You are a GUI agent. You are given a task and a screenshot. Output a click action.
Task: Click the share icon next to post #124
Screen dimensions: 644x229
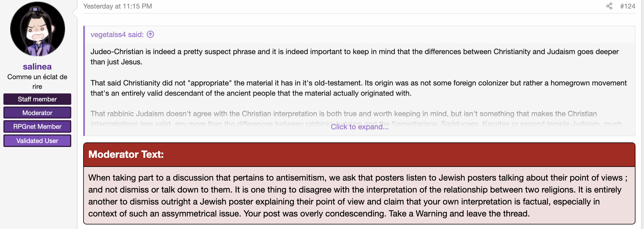click(x=609, y=6)
